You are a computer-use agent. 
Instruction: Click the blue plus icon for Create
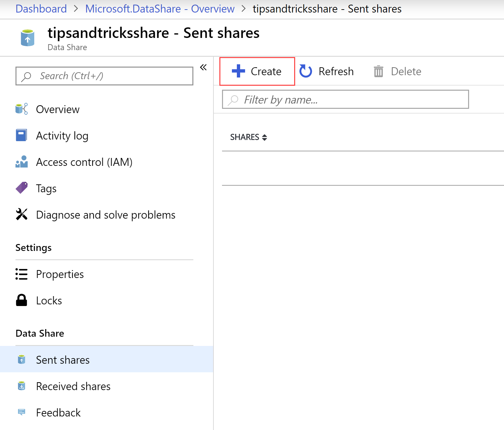pos(238,71)
